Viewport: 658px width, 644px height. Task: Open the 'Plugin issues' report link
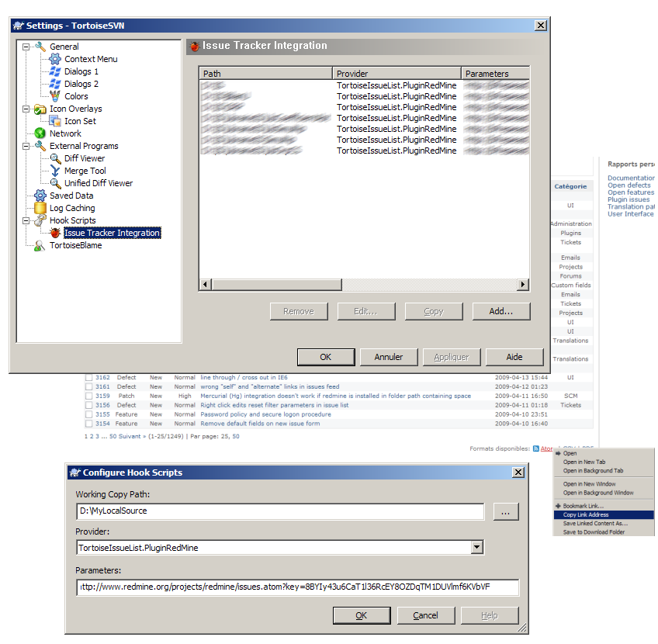(x=629, y=199)
